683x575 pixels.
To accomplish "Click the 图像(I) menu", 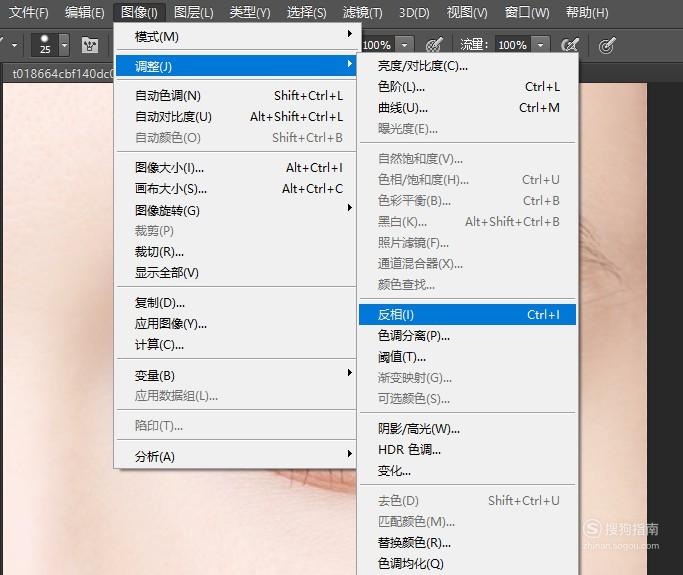I will 139,12.
